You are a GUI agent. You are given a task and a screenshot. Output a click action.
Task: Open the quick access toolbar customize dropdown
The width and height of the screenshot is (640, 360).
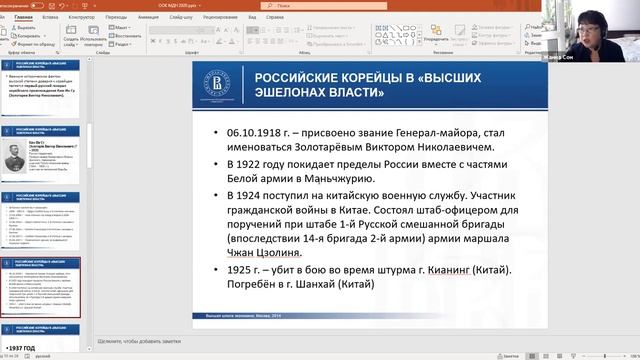tap(95, 6)
